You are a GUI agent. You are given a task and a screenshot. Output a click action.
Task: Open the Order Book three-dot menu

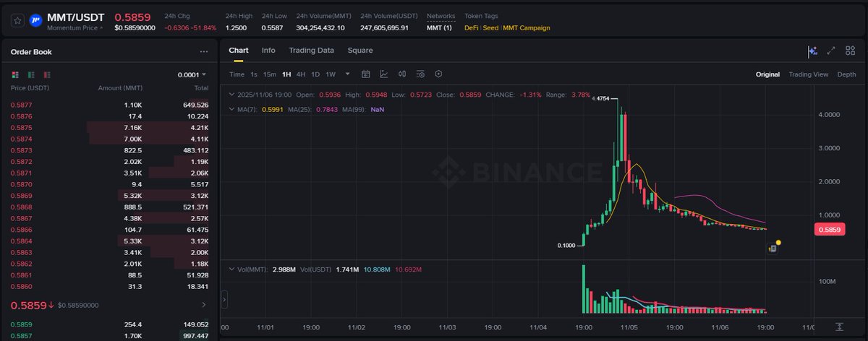pos(204,52)
